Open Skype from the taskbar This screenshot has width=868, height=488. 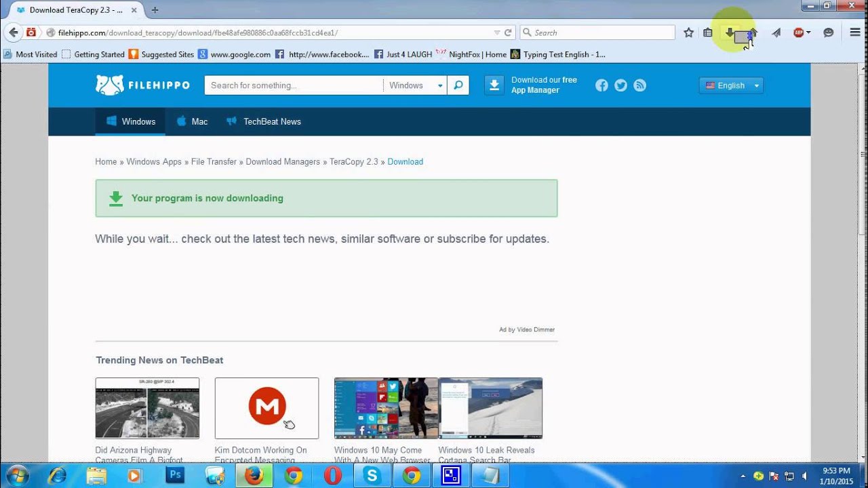click(x=372, y=476)
